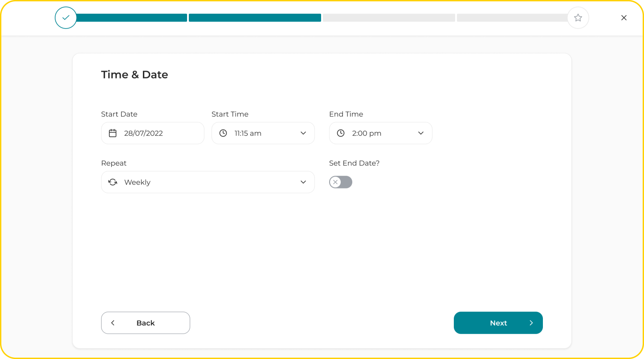
Task: Click the Weekly repeat value
Action: pyautogui.click(x=137, y=182)
